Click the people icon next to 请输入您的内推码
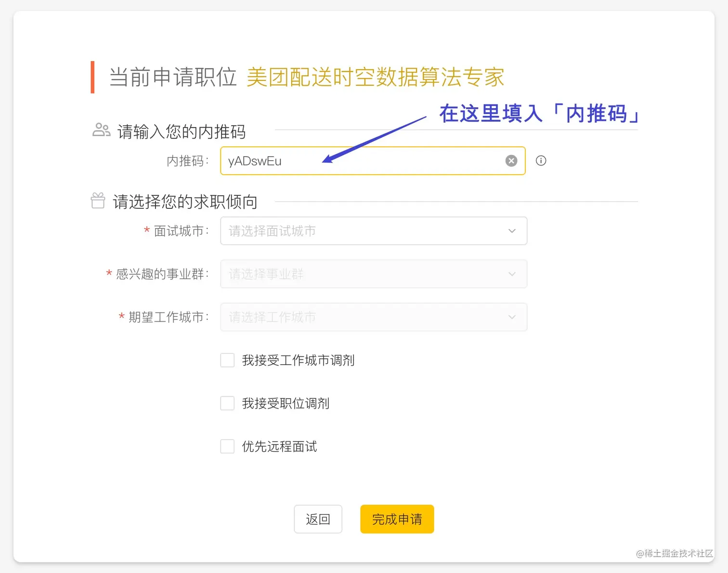Image resolution: width=728 pixels, height=573 pixels. [x=100, y=129]
